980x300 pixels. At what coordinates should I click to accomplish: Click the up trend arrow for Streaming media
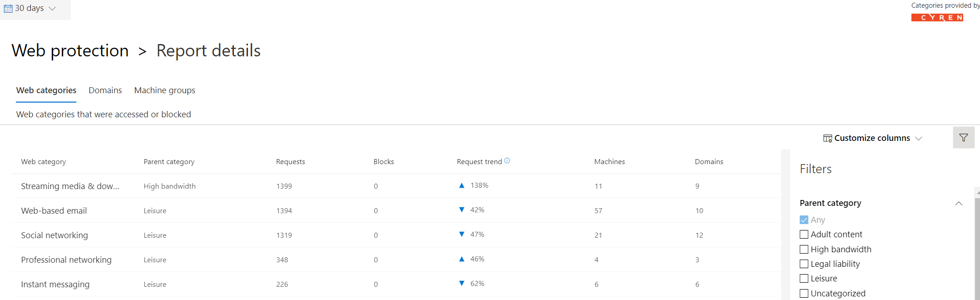point(461,185)
